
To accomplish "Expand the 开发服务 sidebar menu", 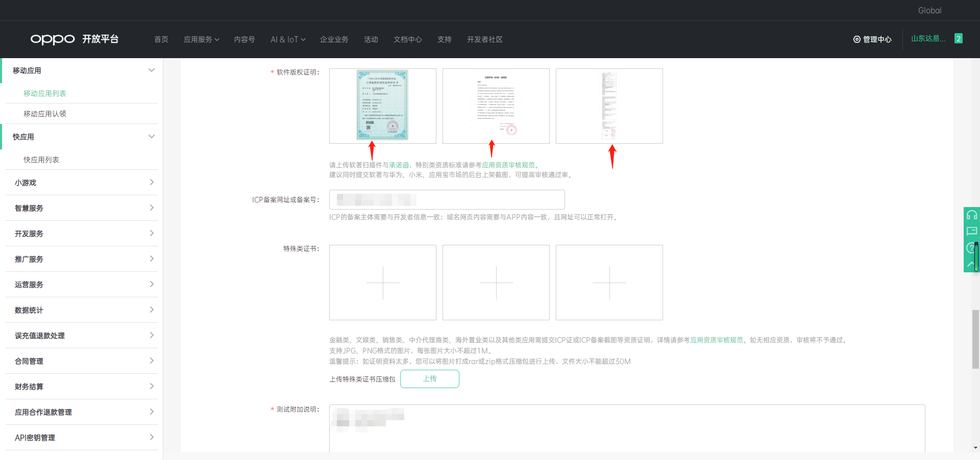I will 82,234.
